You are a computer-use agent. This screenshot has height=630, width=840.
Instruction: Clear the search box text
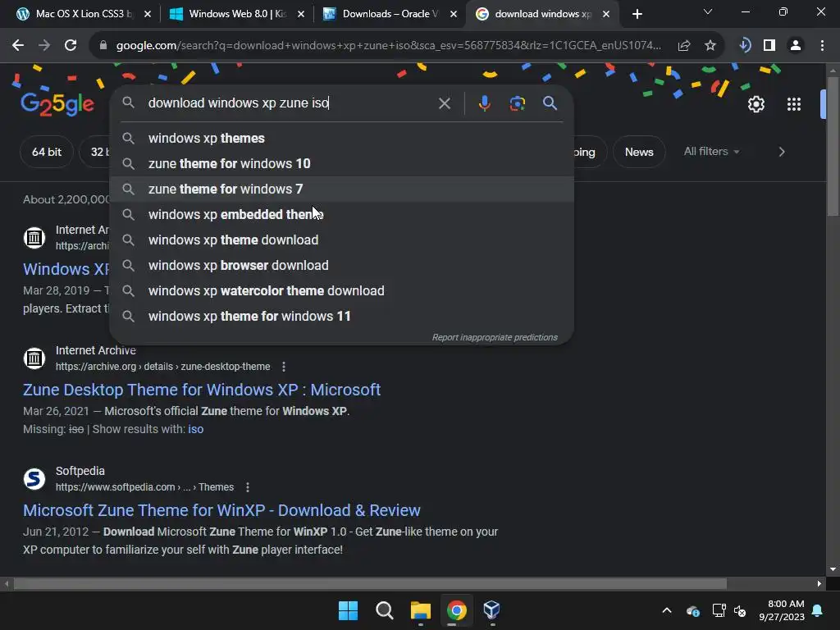pos(445,103)
